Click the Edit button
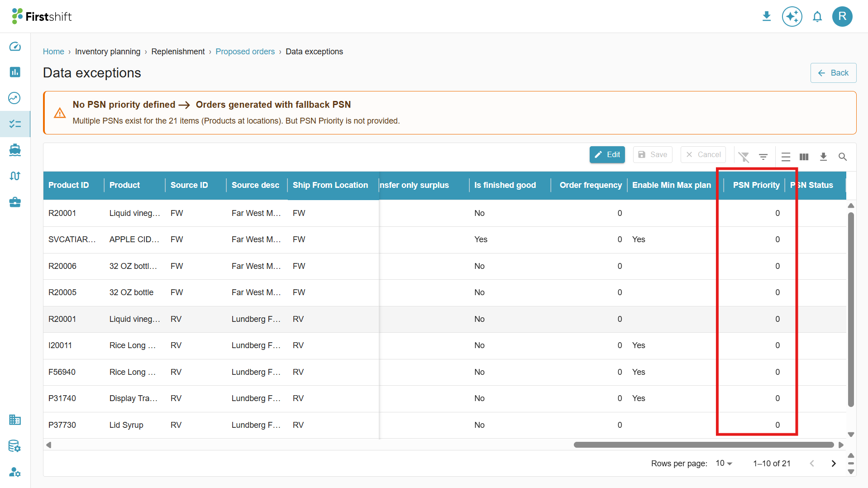The height and width of the screenshot is (488, 868). (607, 154)
